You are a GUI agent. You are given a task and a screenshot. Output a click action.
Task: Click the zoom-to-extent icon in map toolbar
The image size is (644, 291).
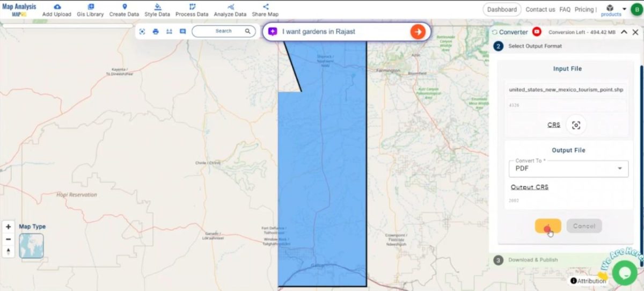point(142,32)
